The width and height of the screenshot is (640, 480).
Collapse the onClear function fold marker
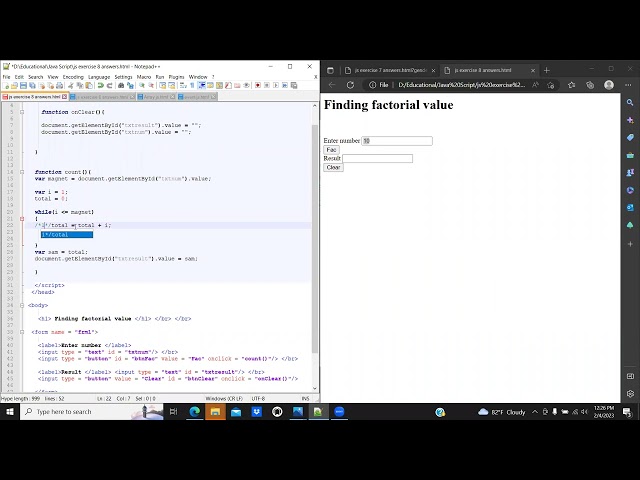click(22, 112)
